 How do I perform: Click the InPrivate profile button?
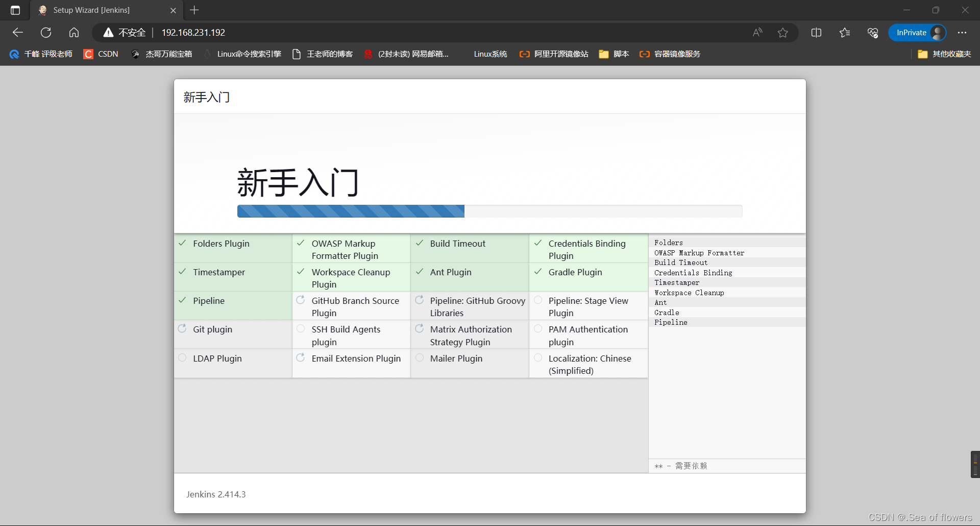point(917,33)
